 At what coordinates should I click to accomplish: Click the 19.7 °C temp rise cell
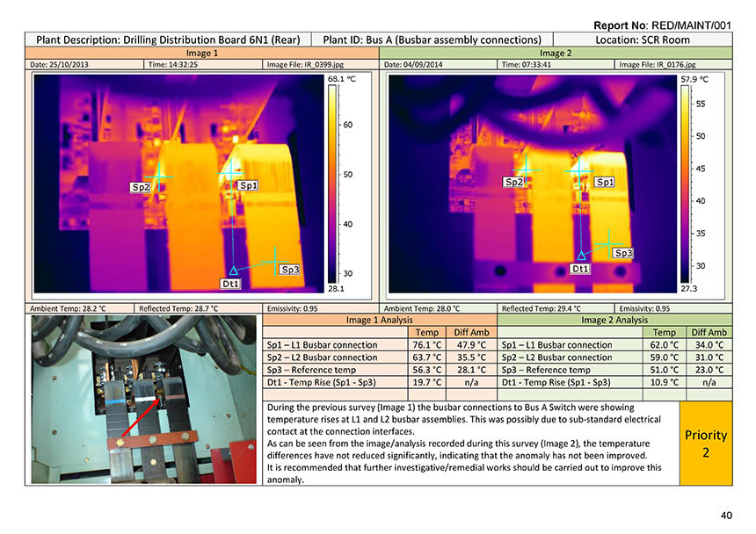(x=427, y=382)
